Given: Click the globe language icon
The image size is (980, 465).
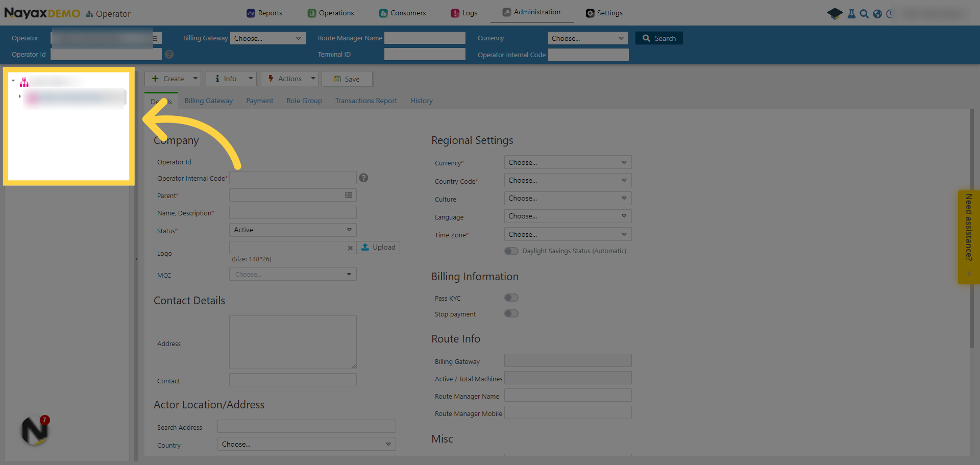Looking at the screenshot, I should 877,14.
